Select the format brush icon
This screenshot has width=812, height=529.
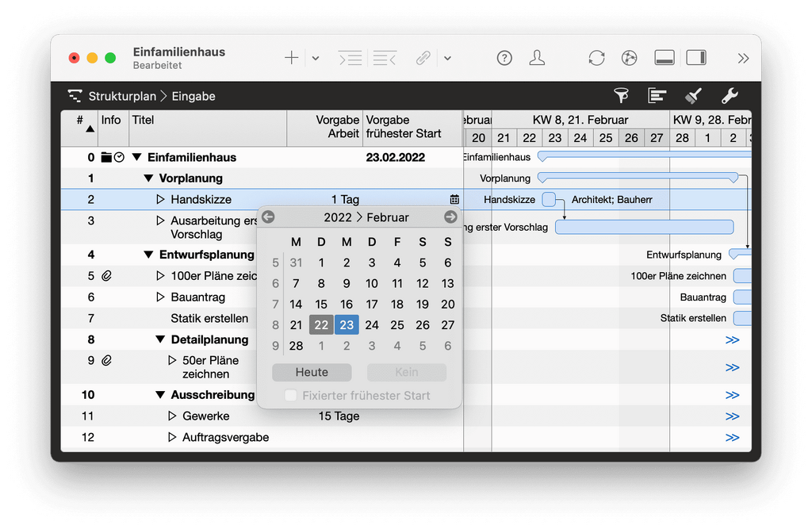coord(691,95)
